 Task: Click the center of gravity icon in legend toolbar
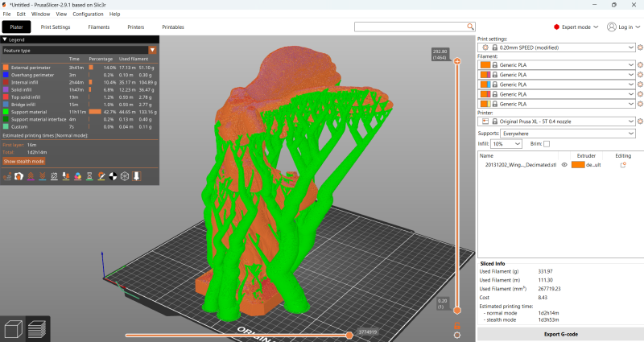(x=113, y=175)
